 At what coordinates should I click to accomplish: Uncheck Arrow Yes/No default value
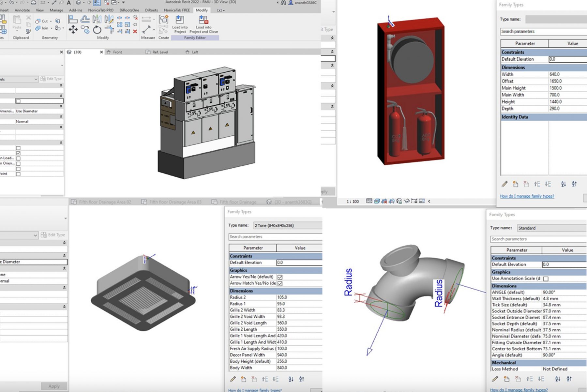279,277
